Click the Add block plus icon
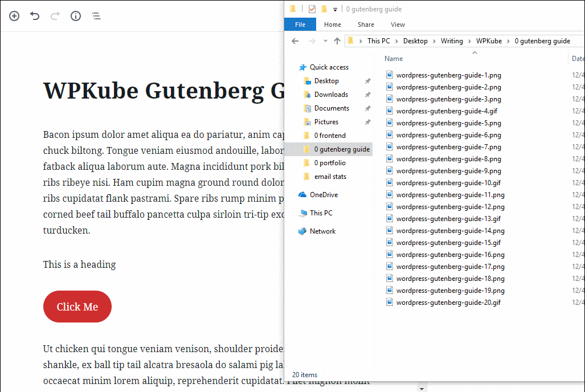This screenshot has height=392, width=585. click(14, 16)
